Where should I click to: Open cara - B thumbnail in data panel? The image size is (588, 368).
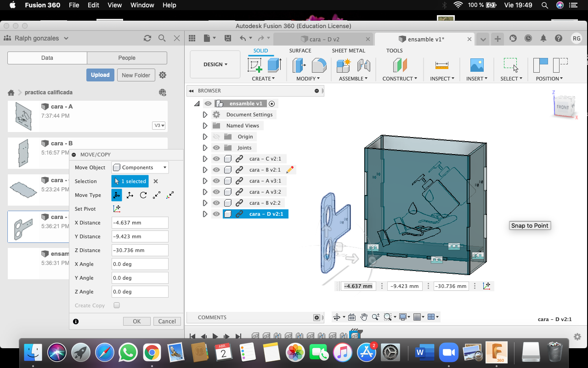point(23,152)
